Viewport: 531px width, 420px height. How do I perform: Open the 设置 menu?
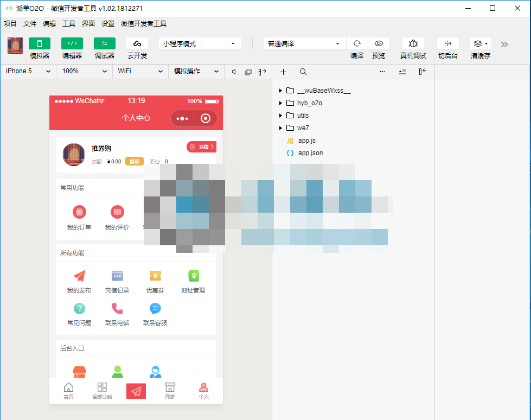click(108, 24)
